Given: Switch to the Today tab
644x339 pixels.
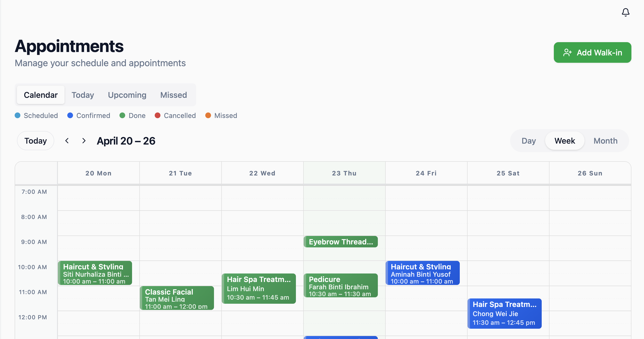Looking at the screenshot, I should (x=83, y=95).
